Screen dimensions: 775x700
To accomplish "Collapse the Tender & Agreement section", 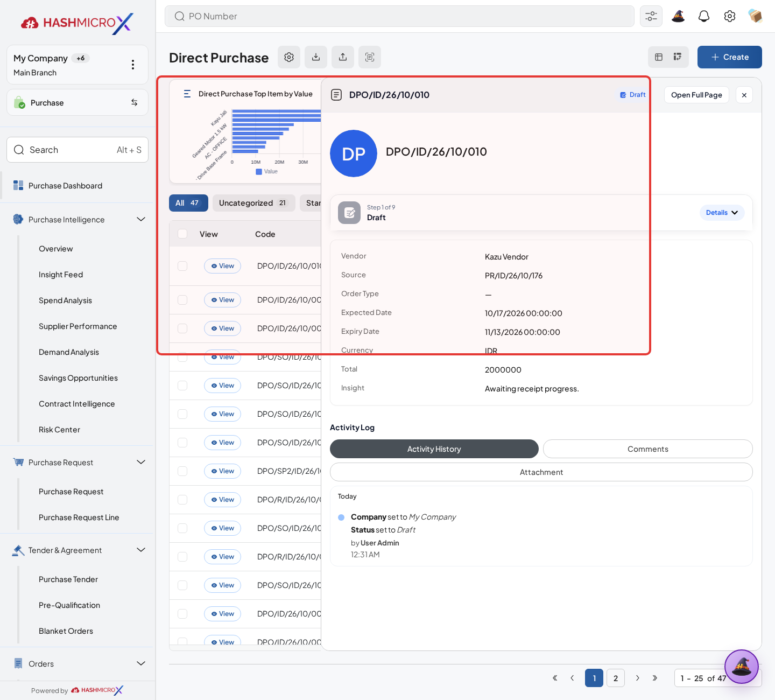I will pos(141,550).
